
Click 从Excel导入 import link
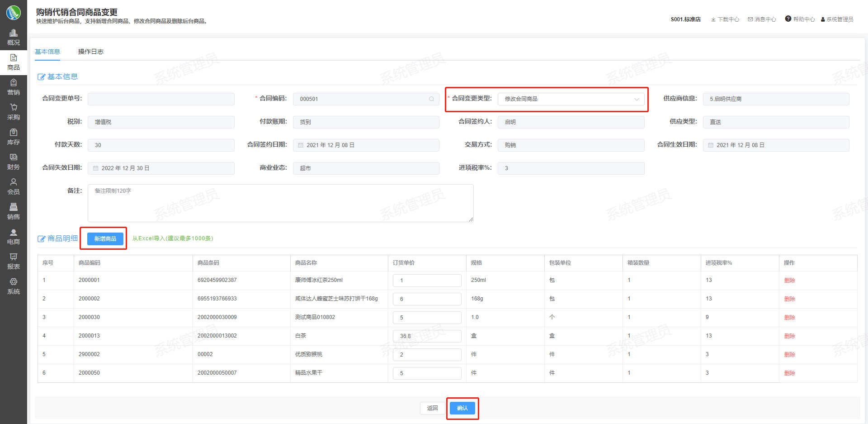(173, 238)
